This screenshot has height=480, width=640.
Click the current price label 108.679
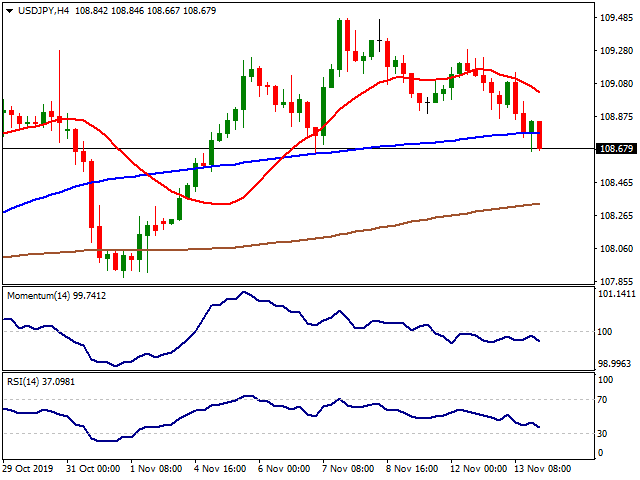click(616, 149)
